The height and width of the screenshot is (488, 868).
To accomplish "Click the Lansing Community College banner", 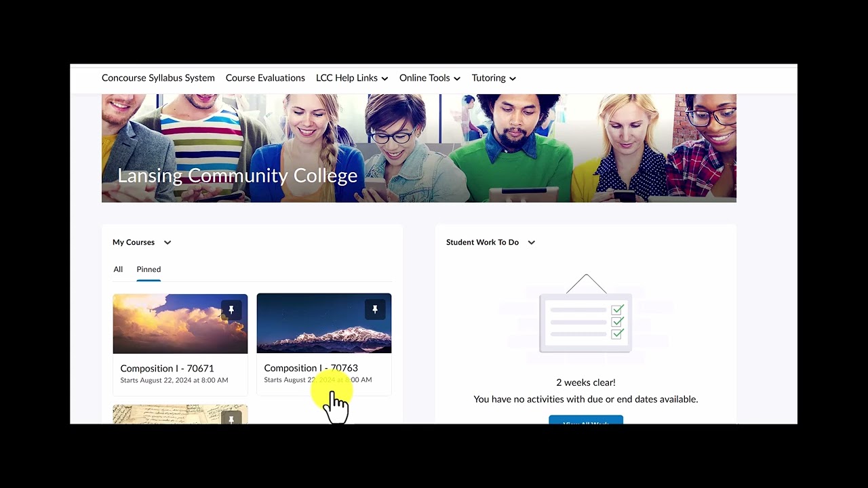I will tap(419, 148).
